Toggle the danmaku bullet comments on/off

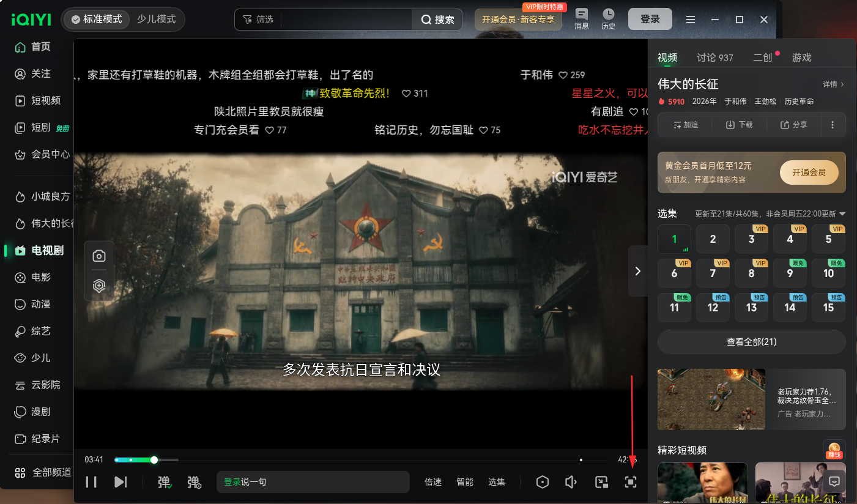click(165, 482)
